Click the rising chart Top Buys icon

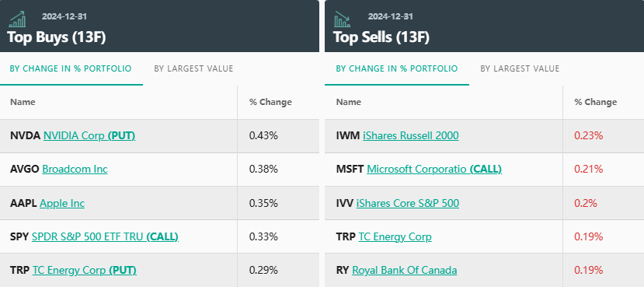click(x=18, y=19)
